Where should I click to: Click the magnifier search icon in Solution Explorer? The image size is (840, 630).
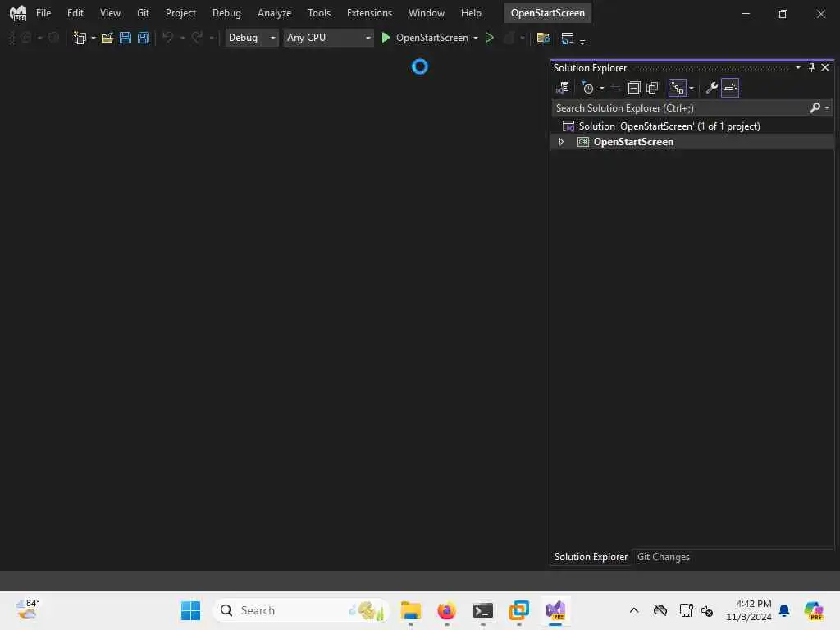[815, 108]
